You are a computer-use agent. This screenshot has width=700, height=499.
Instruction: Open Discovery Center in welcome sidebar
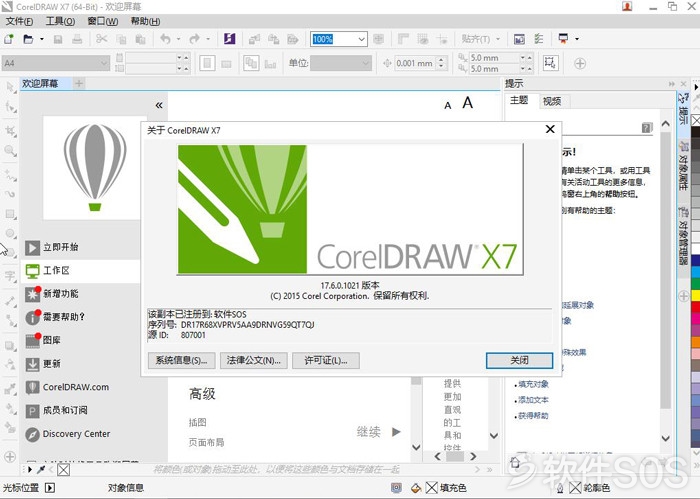tap(68, 434)
